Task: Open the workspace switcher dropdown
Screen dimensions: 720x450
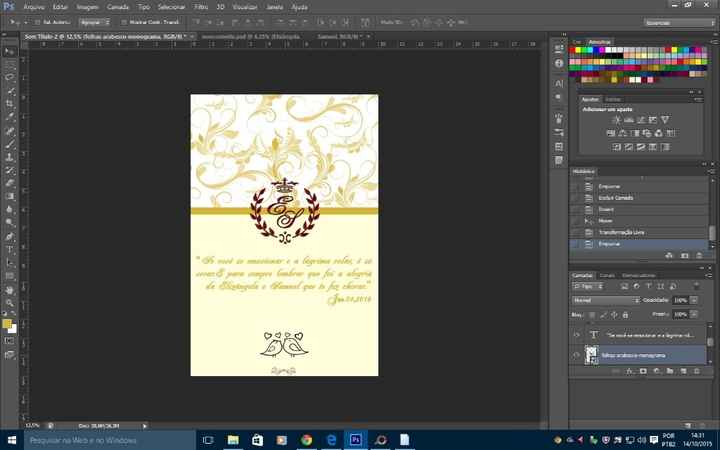Action: coord(679,22)
